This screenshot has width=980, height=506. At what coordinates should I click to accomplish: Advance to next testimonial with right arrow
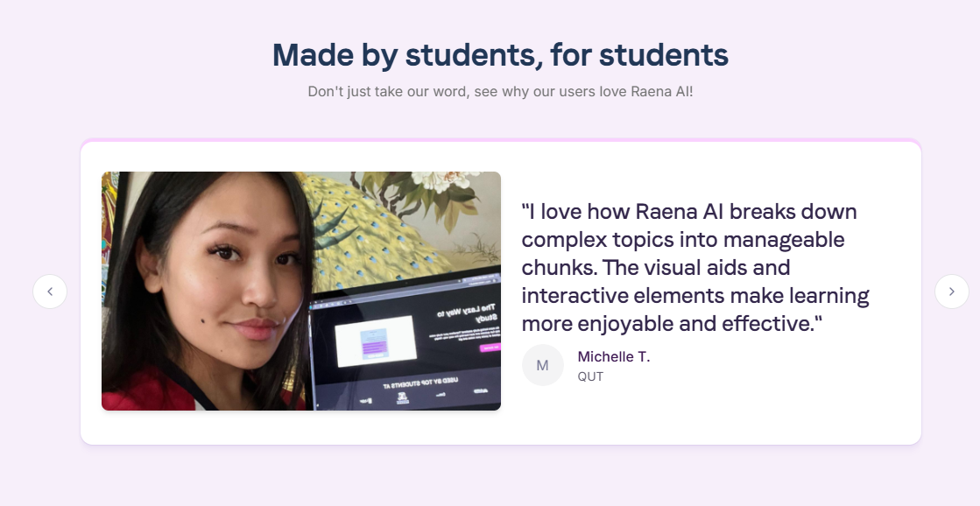pyautogui.click(x=952, y=292)
